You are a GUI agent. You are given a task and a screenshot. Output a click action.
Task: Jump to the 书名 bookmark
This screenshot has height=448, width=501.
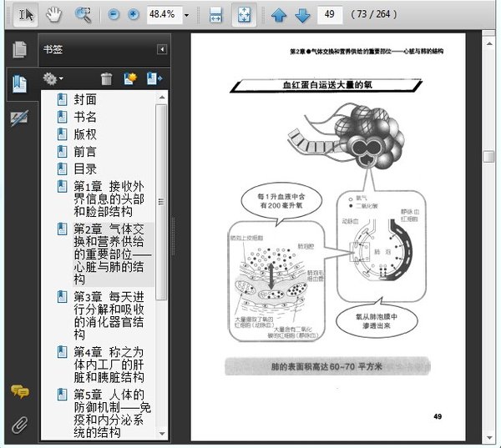[x=85, y=117]
